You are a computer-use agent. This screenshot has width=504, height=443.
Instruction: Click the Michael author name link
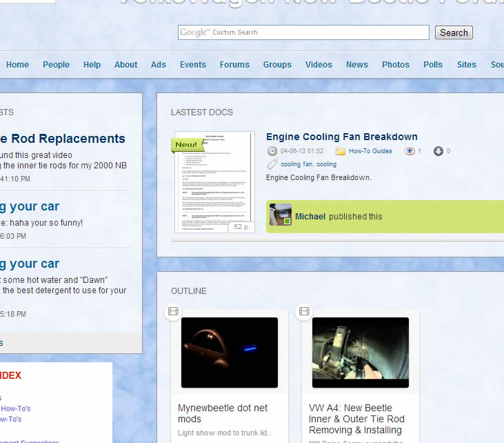tap(310, 217)
